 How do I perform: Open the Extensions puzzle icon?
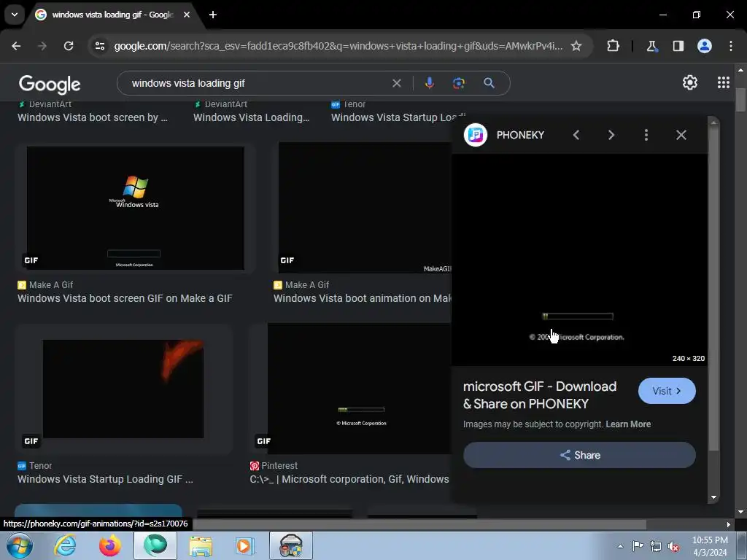pos(613,46)
